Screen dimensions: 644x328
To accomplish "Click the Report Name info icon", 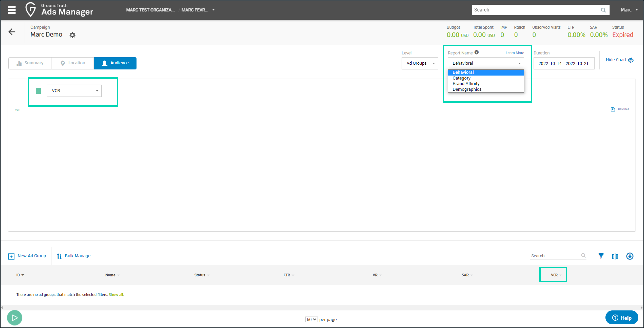I will (477, 52).
